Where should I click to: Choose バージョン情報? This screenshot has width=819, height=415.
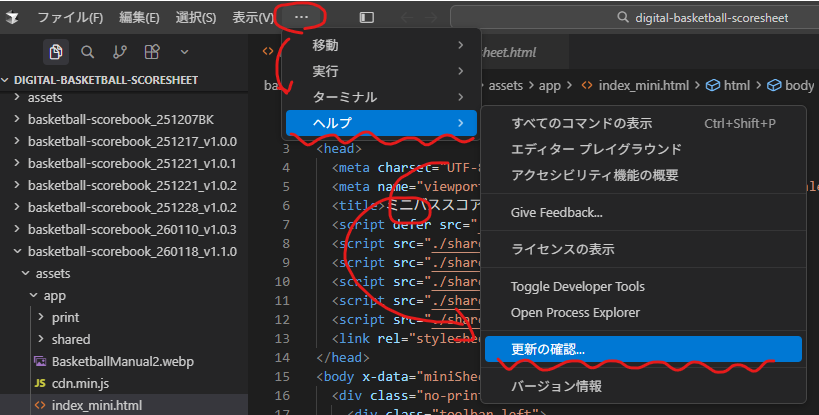pos(643,386)
